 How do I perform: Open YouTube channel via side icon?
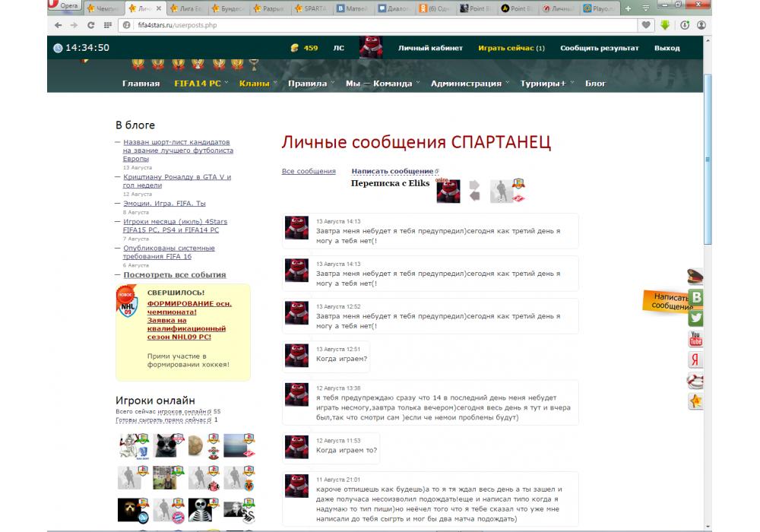(x=695, y=339)
